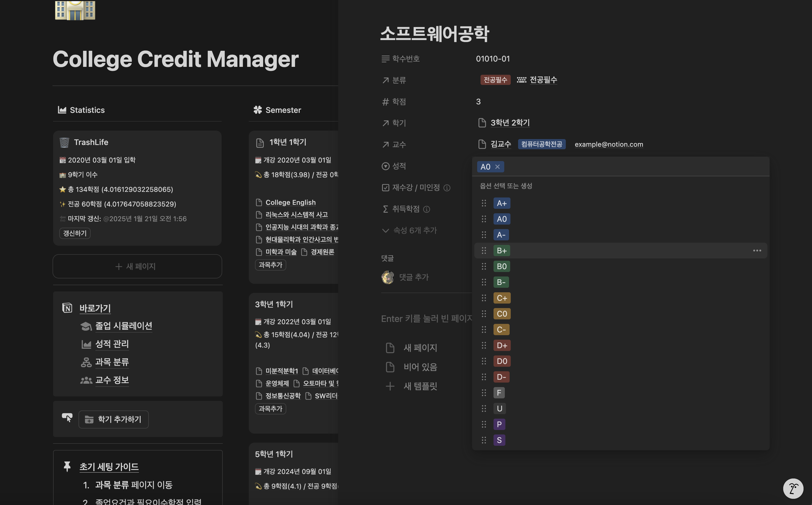The width and height of the screenshot is (812, 505).
Task: Click the university building page icon
Action: pyautogui.click(x=75, y=10)
